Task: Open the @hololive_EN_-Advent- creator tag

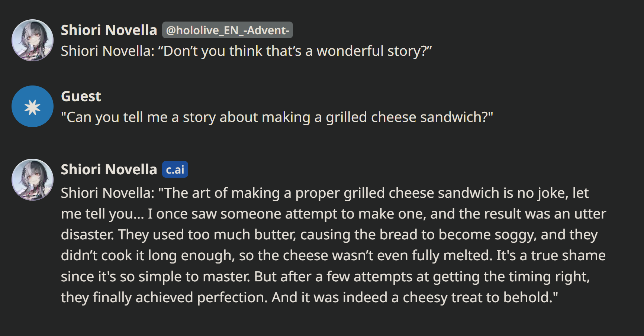Action: coord(227,30)
